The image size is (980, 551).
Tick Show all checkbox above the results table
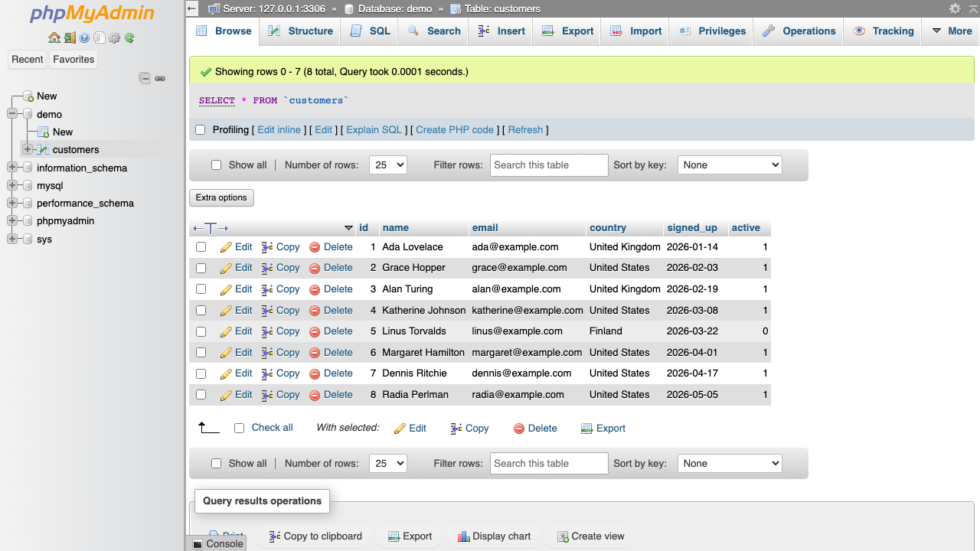(216, 165)
